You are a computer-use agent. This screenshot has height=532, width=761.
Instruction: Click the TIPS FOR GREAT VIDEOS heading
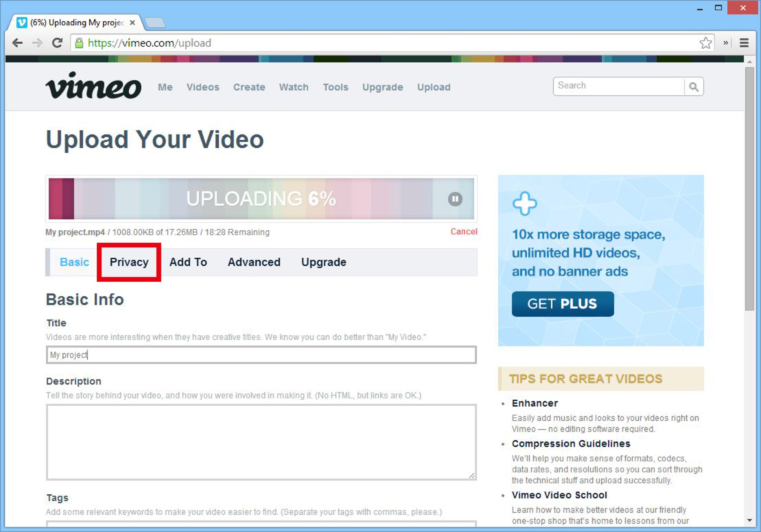585,378
